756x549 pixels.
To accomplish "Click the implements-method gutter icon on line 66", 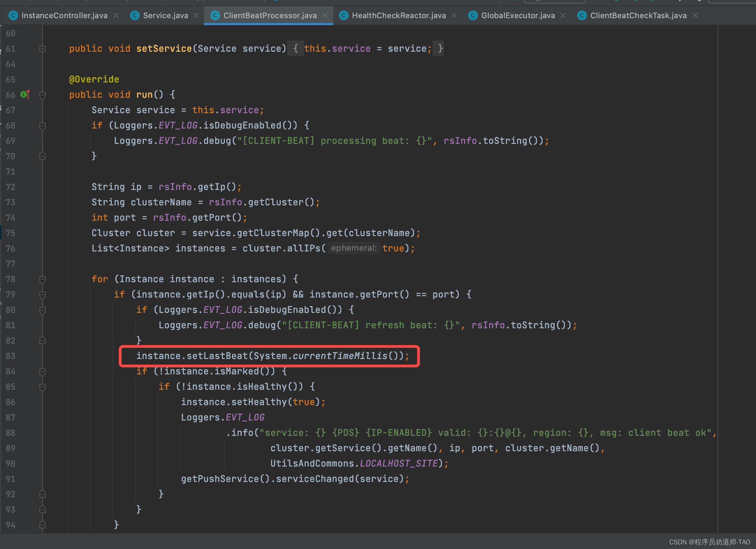I will click(25, 94).
